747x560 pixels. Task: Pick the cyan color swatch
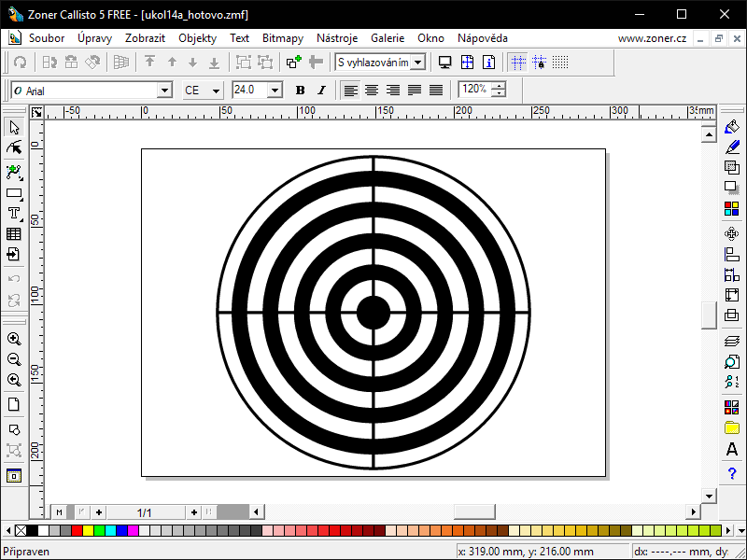[x=110, y=530]
